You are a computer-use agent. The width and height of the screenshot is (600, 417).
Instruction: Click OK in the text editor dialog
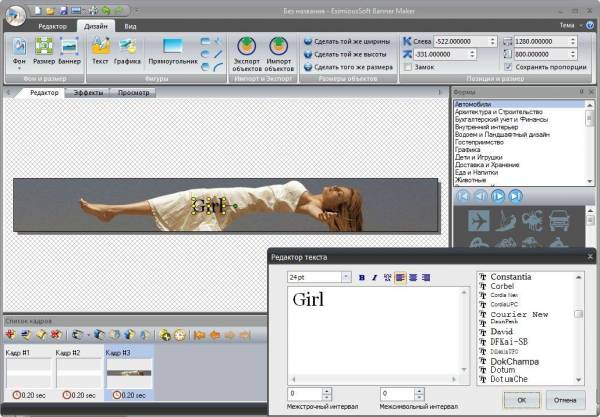point(522,399)
